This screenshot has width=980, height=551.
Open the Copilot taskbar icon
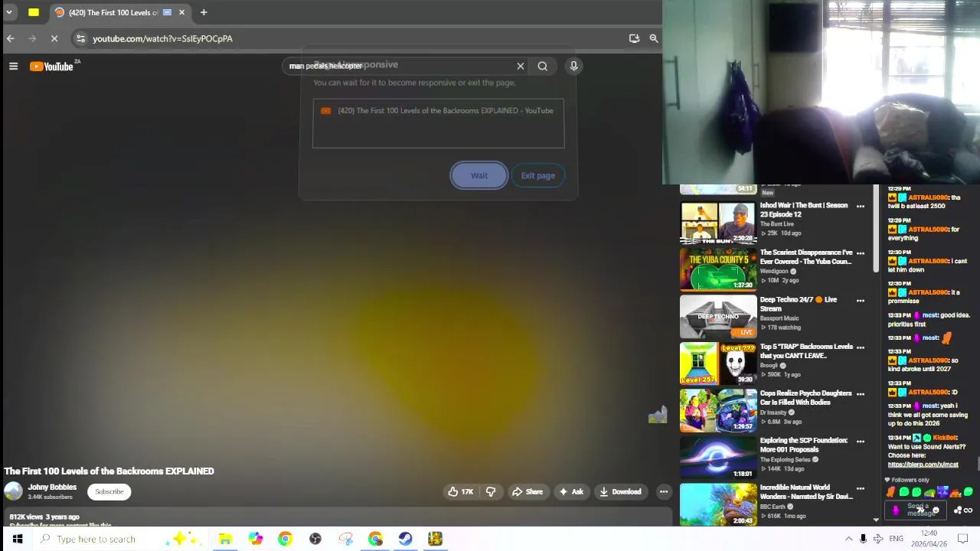tap(255, 539)
